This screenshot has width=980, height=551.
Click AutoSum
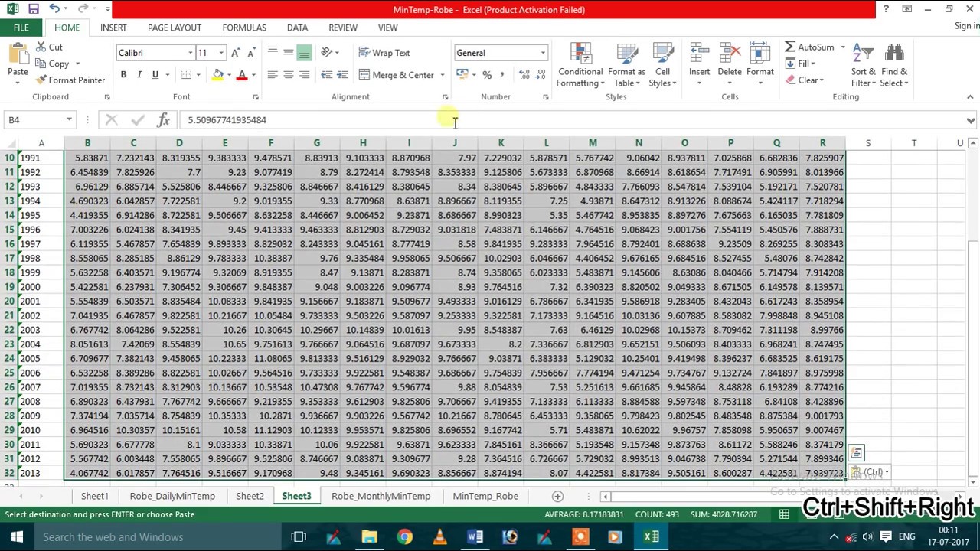coord(809,47)
